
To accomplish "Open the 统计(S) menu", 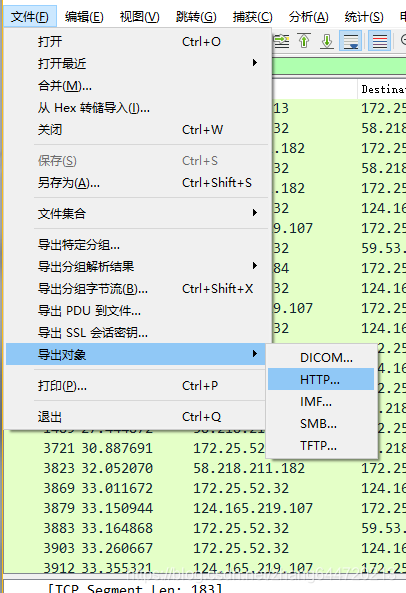I will 364,17.
